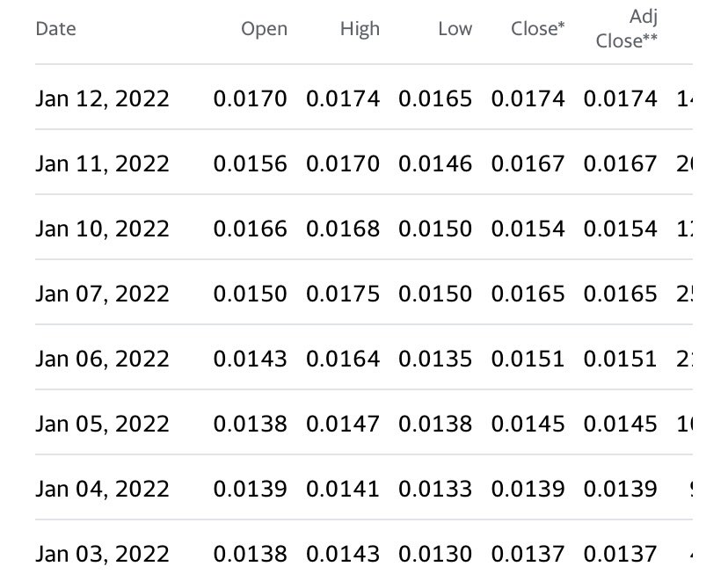Select the Jan 07, 2022 date cell
This screenshot has width=728, height=581.
click(x=103, y=294)
